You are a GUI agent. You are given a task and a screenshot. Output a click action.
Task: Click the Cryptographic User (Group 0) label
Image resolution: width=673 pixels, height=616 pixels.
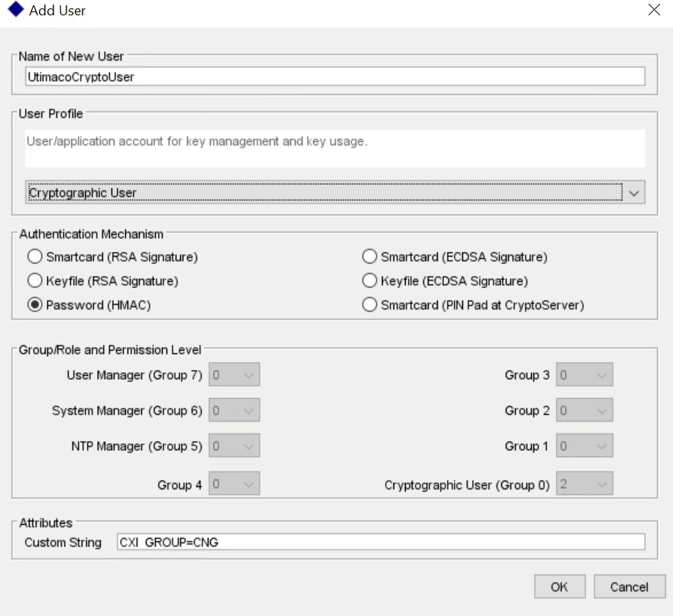[x=467, y=485]
